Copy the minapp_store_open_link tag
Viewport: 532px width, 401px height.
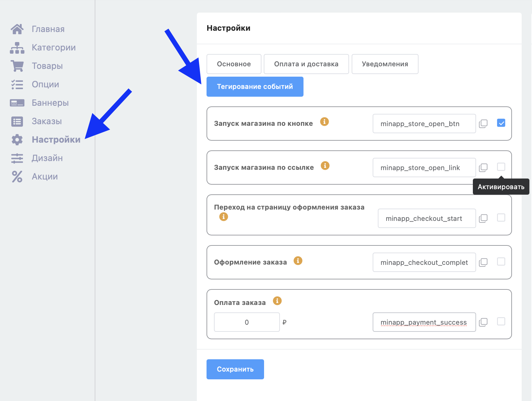tap(483, 168)
